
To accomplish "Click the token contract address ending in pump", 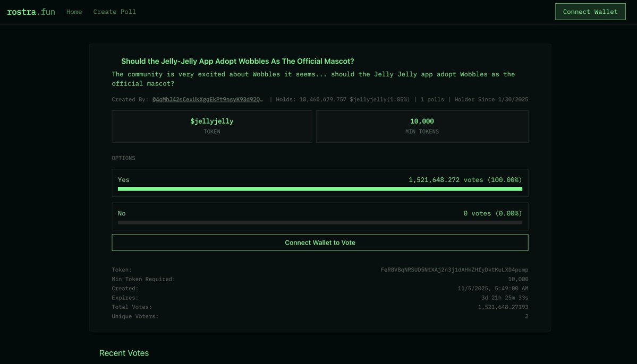I will point(454,270).
